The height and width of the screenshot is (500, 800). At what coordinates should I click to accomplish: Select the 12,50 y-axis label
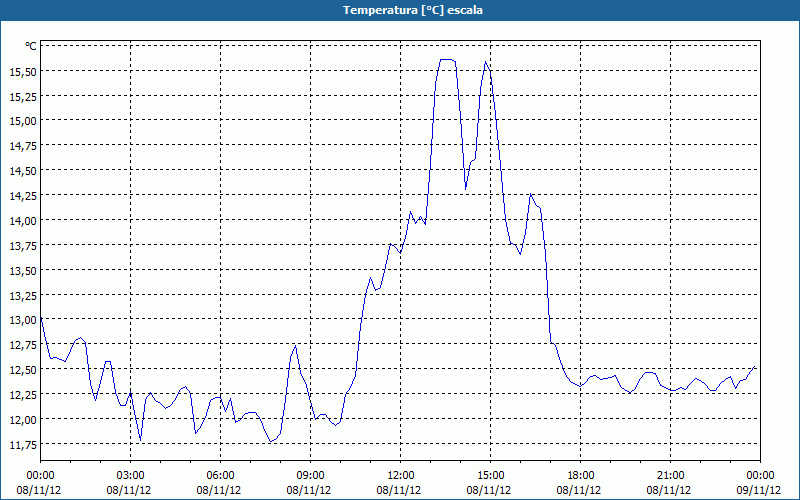[23, 370]
